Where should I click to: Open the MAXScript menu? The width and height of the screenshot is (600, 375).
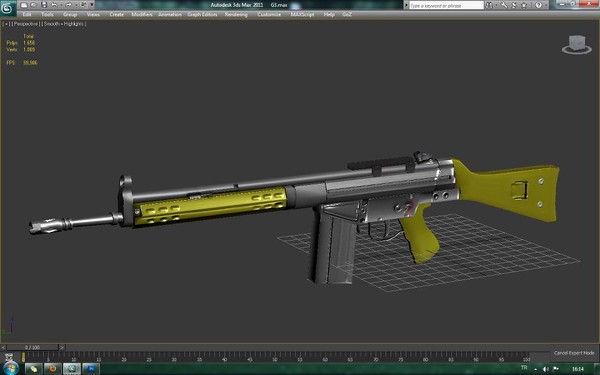[302, 15]
